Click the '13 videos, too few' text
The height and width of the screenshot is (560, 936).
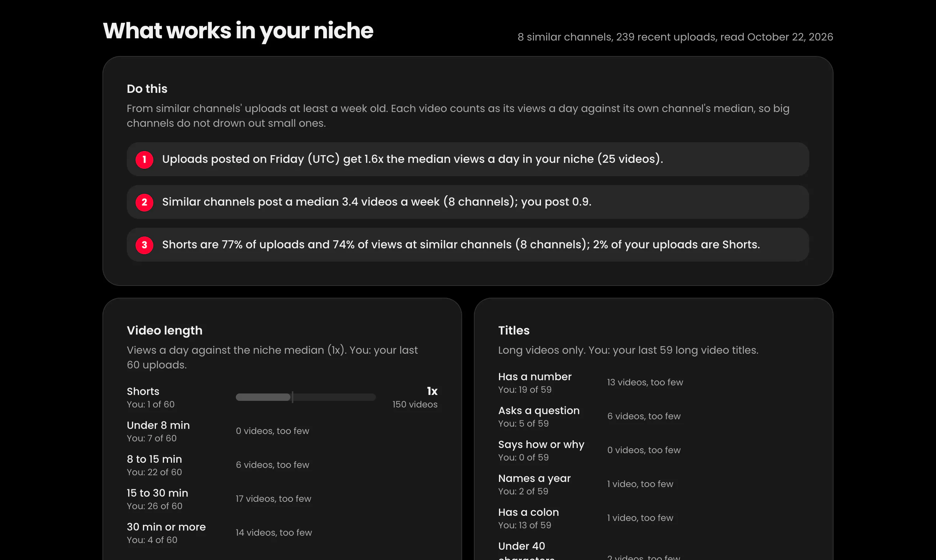tap(645, 382)
